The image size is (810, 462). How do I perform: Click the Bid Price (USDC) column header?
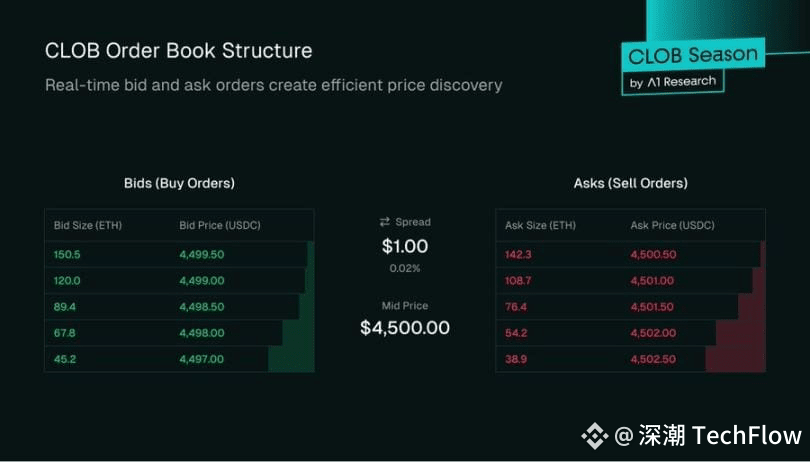(220, 225)
